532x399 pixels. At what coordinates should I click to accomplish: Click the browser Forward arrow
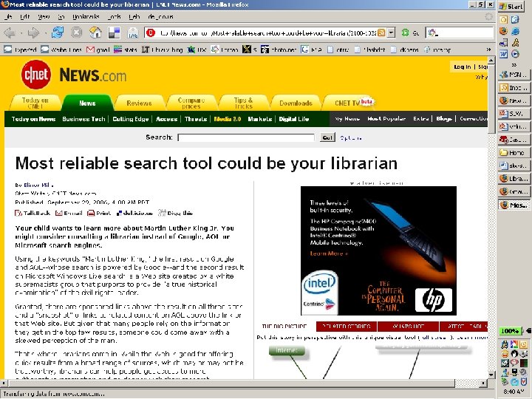[x=33, y=33]
